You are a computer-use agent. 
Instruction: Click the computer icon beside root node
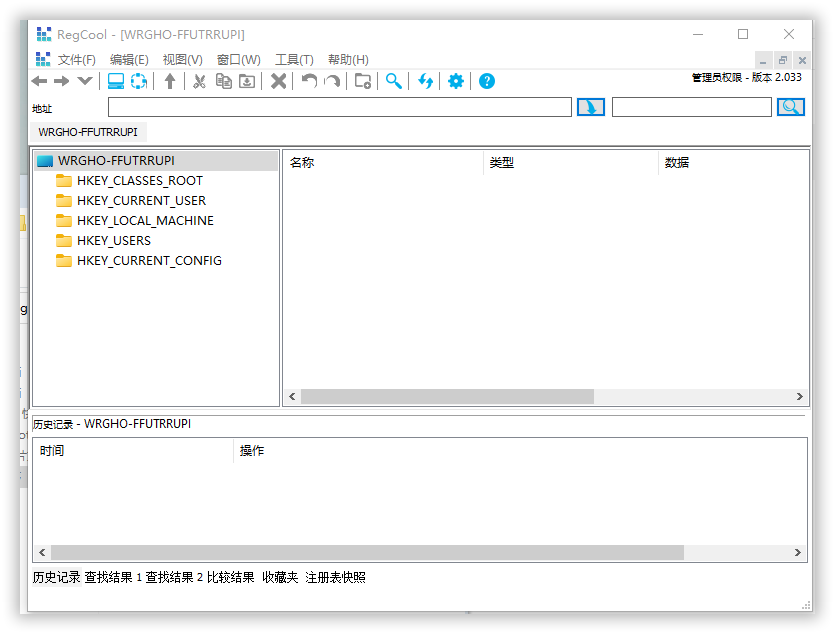point(45,161)
